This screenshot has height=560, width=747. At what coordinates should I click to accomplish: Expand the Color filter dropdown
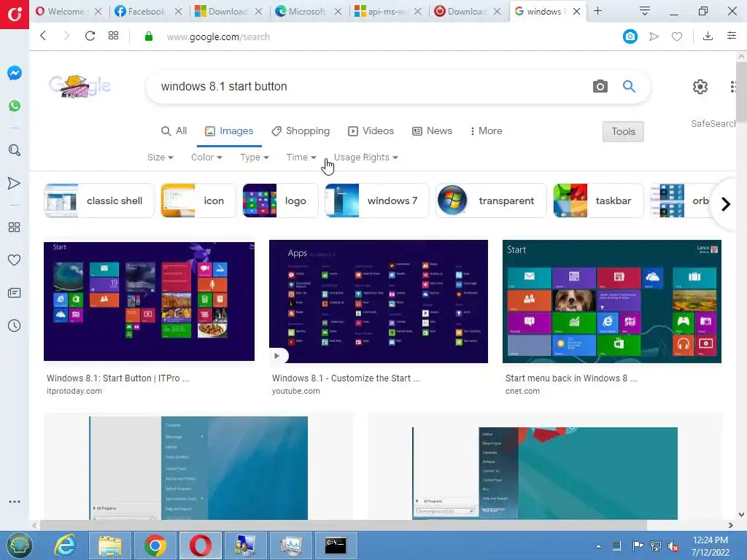click(x=206, y=157)
